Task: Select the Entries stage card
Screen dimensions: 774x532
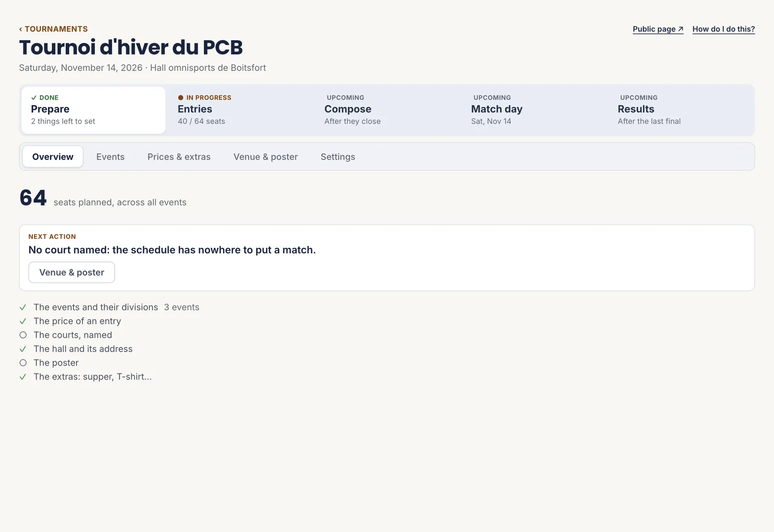Action: [240, 110]
